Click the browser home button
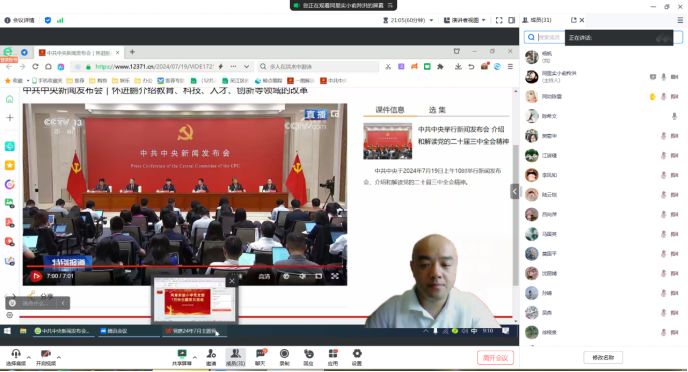Screen dimensions: 688x372 coord(48,67)
